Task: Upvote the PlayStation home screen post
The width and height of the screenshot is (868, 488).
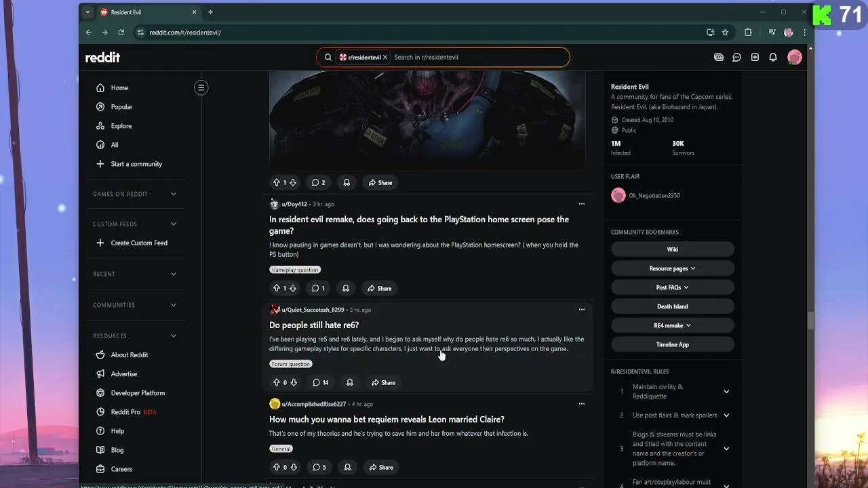Action: click(x=276, y=288)
